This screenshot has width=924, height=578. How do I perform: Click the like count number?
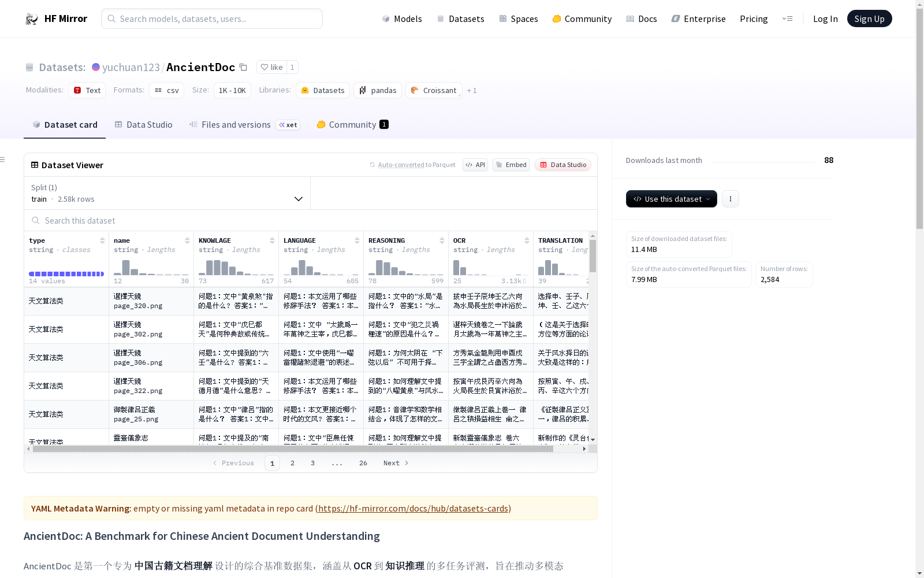(292, 67)
